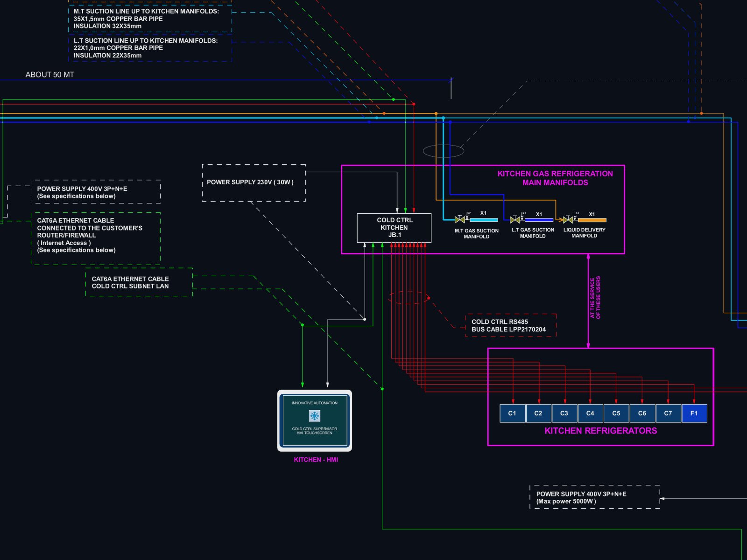747x560 pixels.
Task: Click the CAT6A customer's router/firewall note
Action: coord(96,238)
